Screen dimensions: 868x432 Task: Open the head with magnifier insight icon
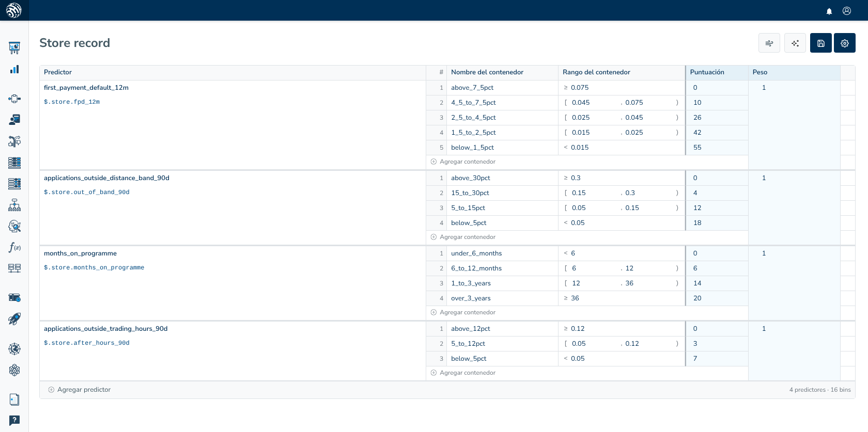[x=14, y=226]
